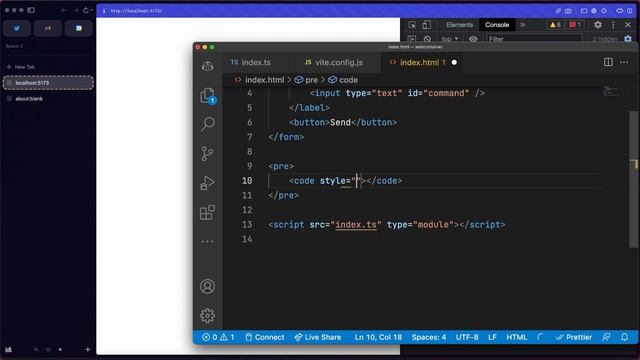This screenshot has width=640, height=360.
Task: Copy link icon in browser URL bar
Action: coord(558,11)
